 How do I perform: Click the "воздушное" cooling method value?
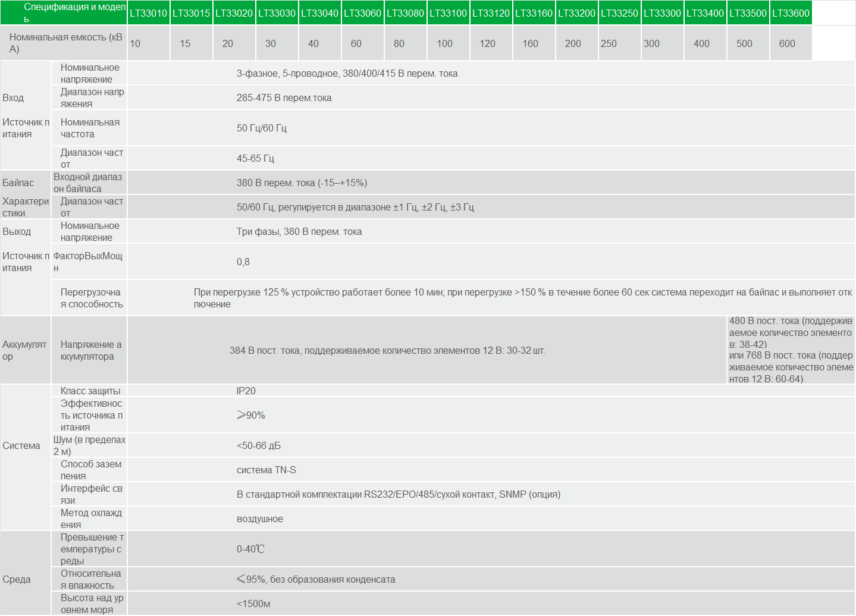point(259,519)
